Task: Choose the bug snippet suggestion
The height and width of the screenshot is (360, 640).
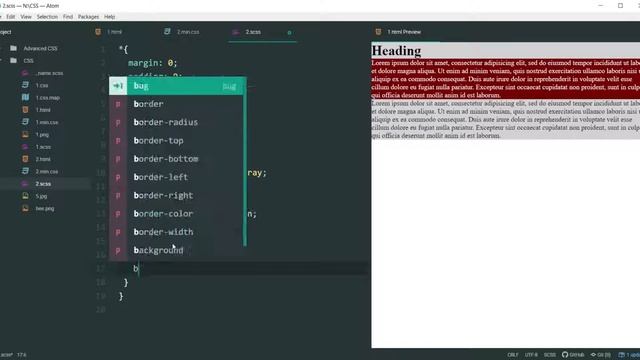Action: point(177,86)
